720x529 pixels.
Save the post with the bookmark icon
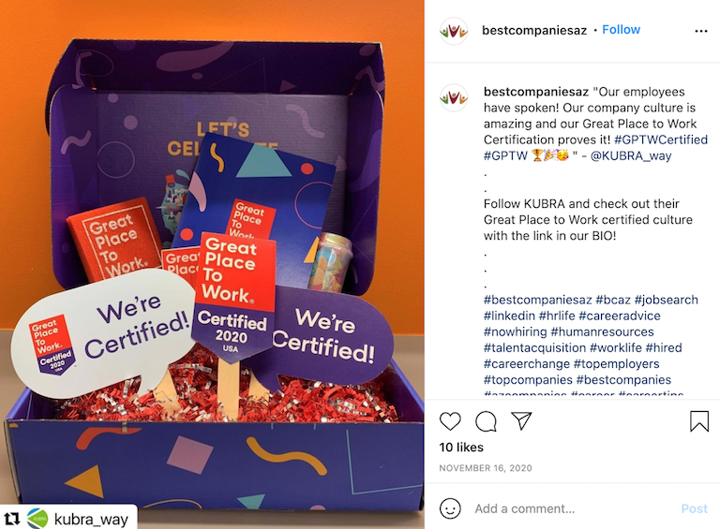pos(699,421)
